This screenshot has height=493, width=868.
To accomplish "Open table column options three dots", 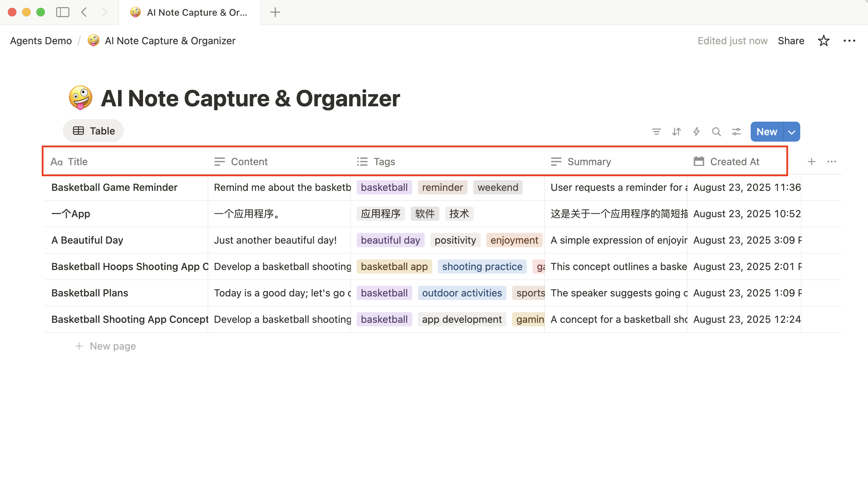I will (x=832, y=162).
